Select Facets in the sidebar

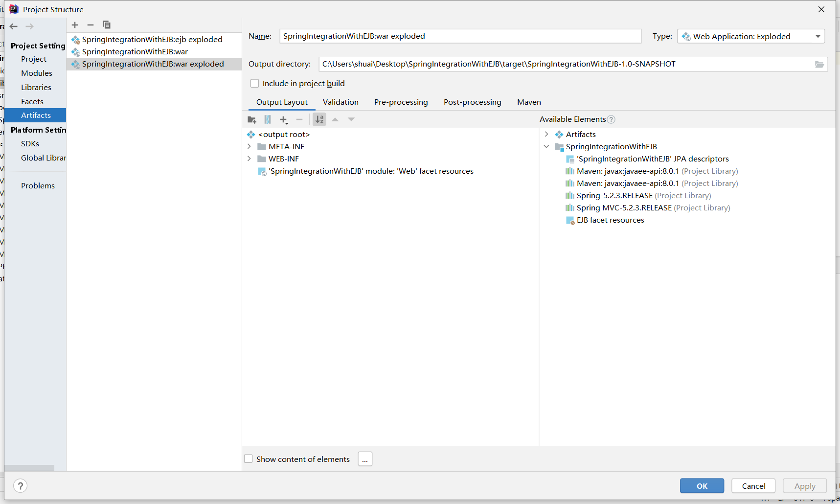click(x=32, y=102)
